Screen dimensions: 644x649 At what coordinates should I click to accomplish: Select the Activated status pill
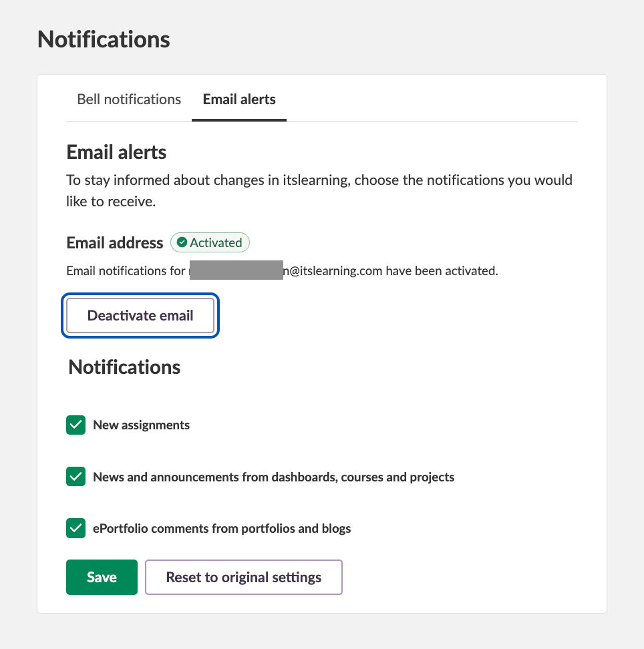[210, 242]
